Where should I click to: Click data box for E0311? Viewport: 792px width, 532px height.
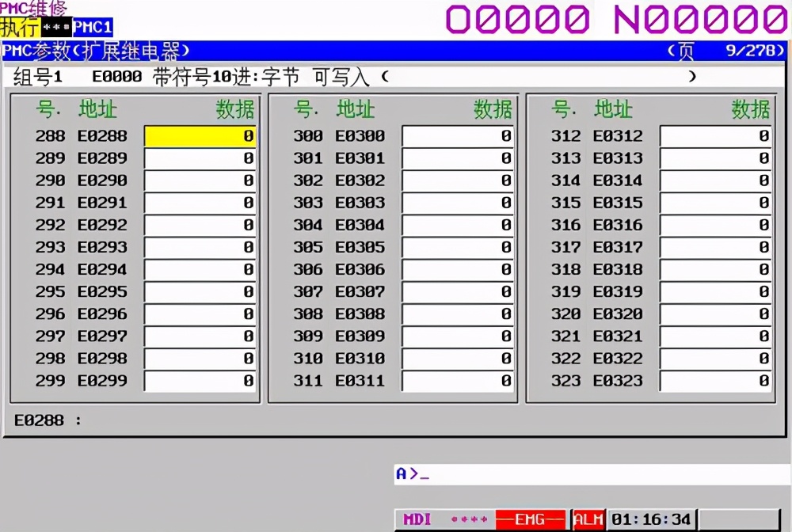tap(458, 381)
